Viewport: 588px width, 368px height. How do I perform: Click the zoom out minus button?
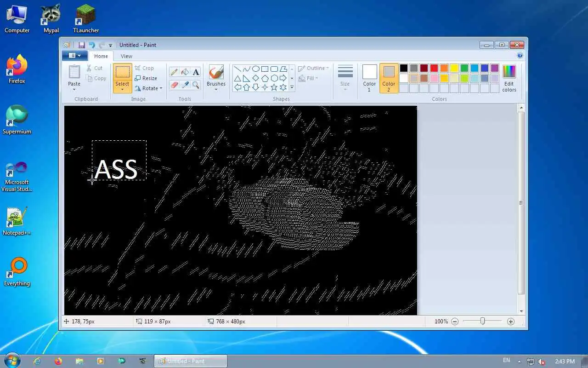[455, 322]
